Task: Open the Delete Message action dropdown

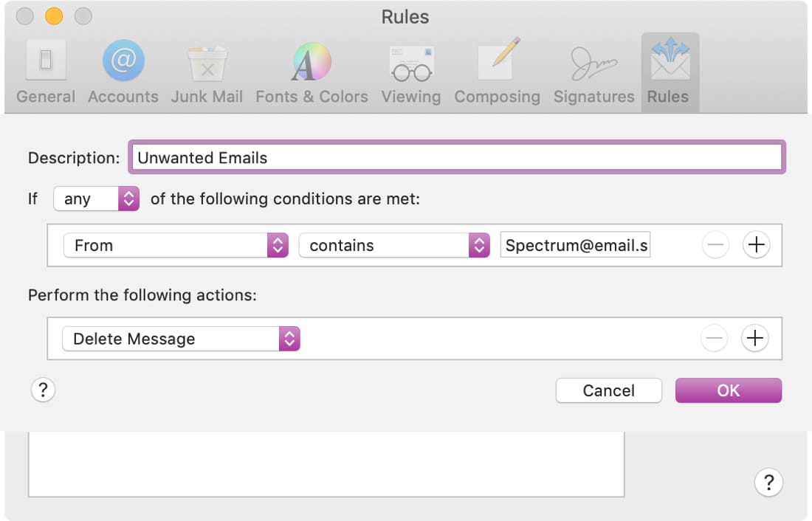Action: (182, 339)
